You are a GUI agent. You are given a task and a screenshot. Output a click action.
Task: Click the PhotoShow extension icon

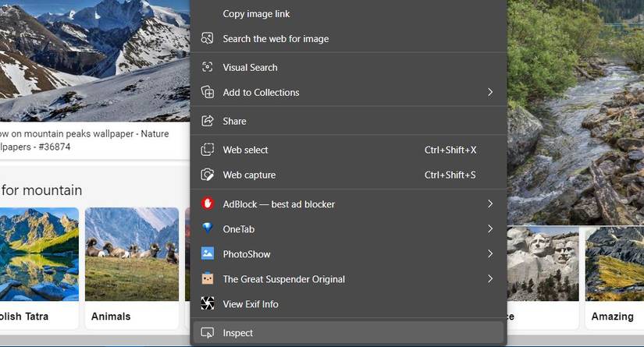click(208, 253)
